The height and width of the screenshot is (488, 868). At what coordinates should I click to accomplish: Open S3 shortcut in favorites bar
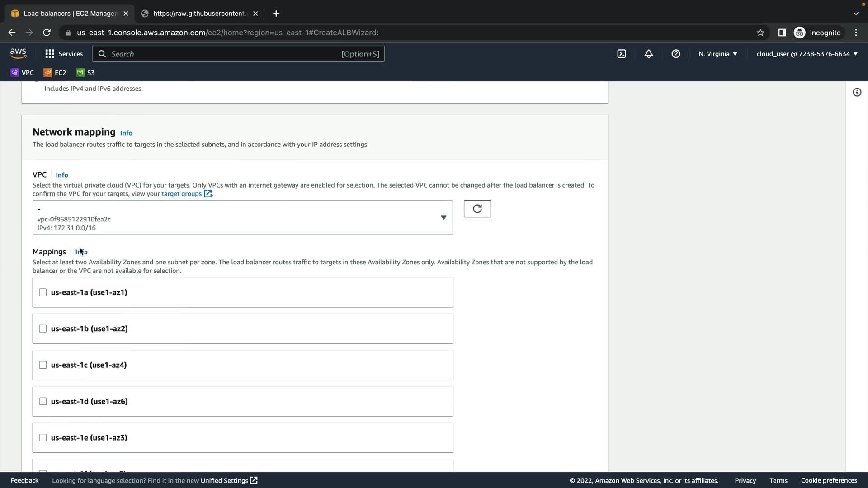pos(86,73)
